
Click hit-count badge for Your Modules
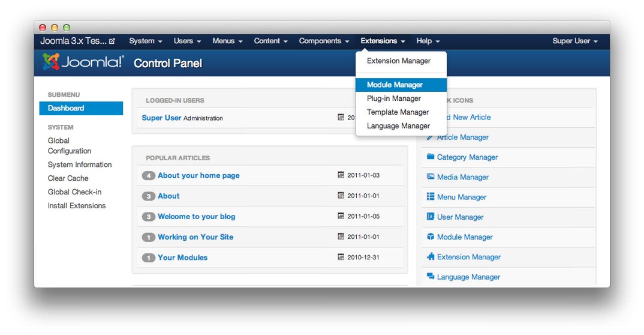pyautogui.click(x=149, y=258)
